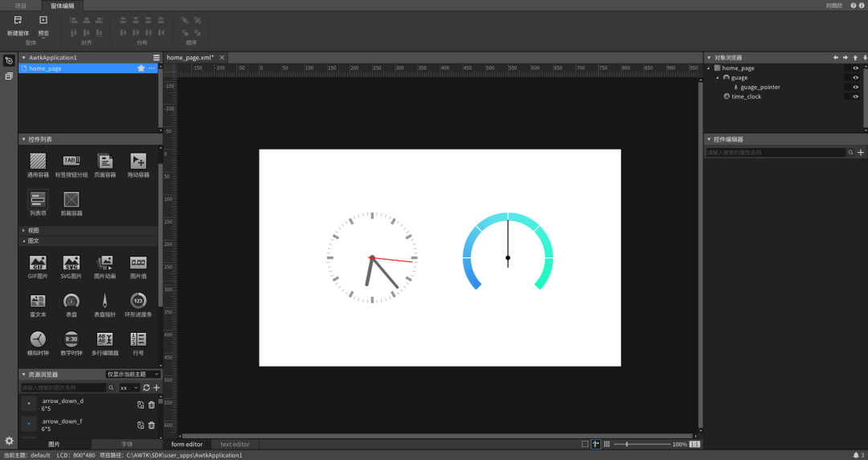Select the GIF图片 widget

[38, 266]
